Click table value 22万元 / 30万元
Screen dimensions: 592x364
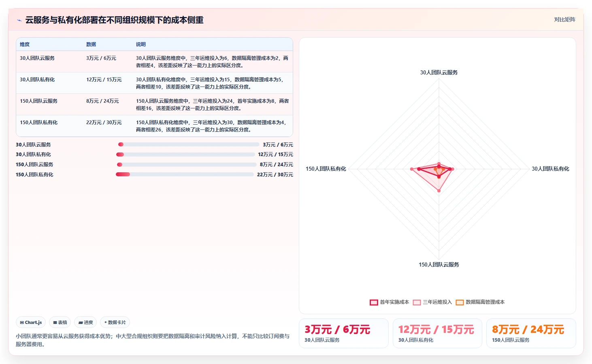tap(104, 123)
